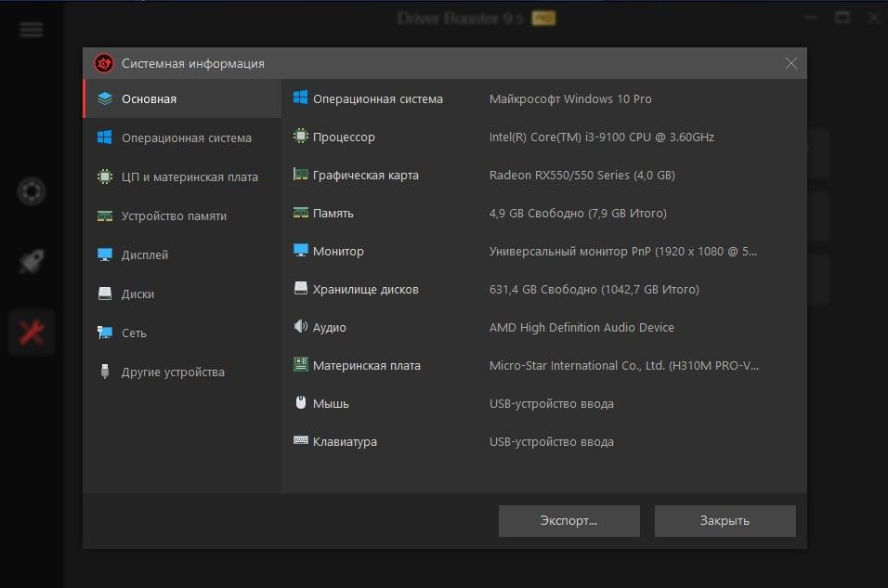The height and width of the screenshot is (588, 888).
Task: Click the Клавиатура row label
Action: click(345, 442)
